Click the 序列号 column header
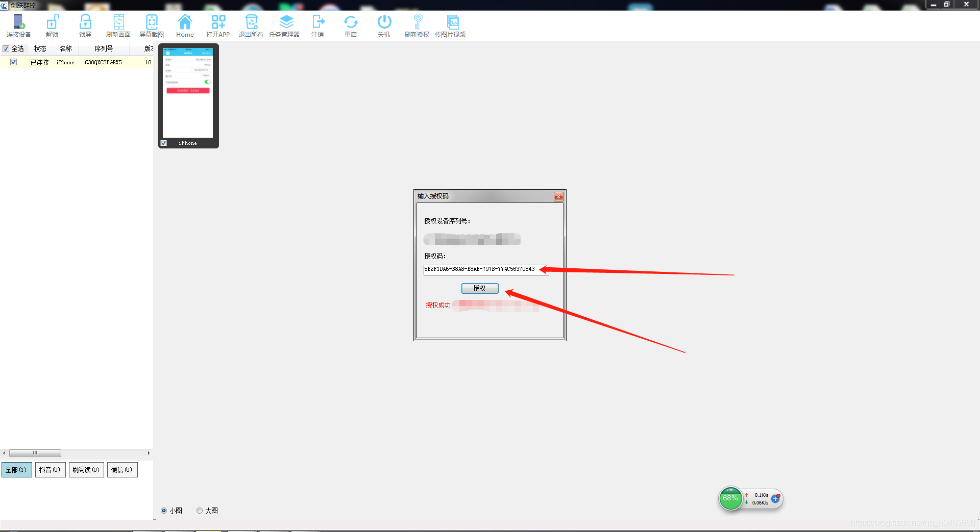Image resolution: width=980 pixels, height=532 pixels. pyautogui.click(x=104, y=49)
